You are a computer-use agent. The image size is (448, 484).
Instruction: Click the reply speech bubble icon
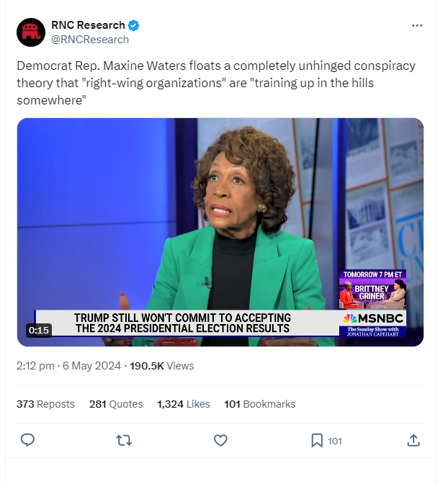click(27, 440)
